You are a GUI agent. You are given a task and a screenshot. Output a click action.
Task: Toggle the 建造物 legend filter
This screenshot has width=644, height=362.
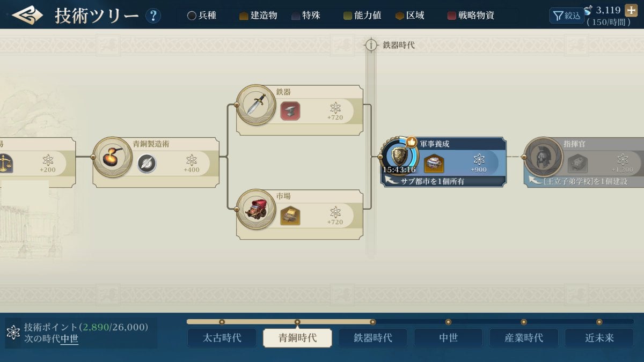pyautogui.click(x=258, y=16)
